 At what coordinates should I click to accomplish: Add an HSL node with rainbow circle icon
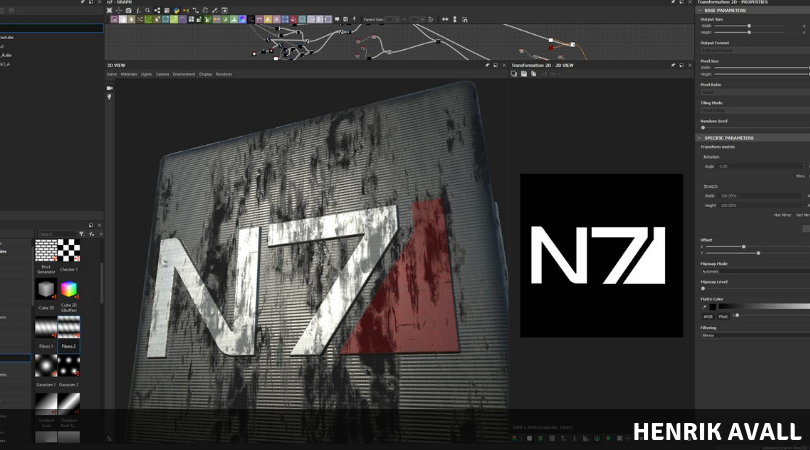coord(242,19)
